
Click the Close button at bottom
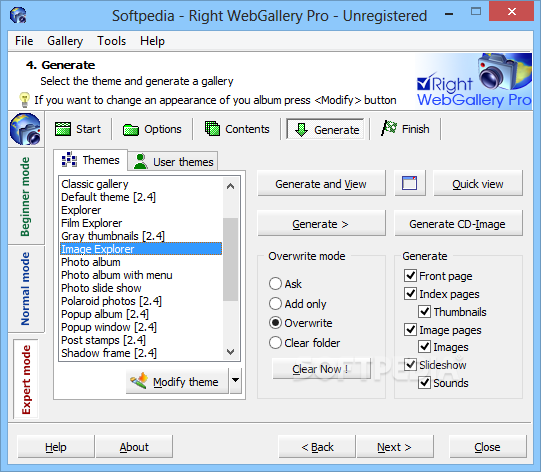tap(487, 447)
